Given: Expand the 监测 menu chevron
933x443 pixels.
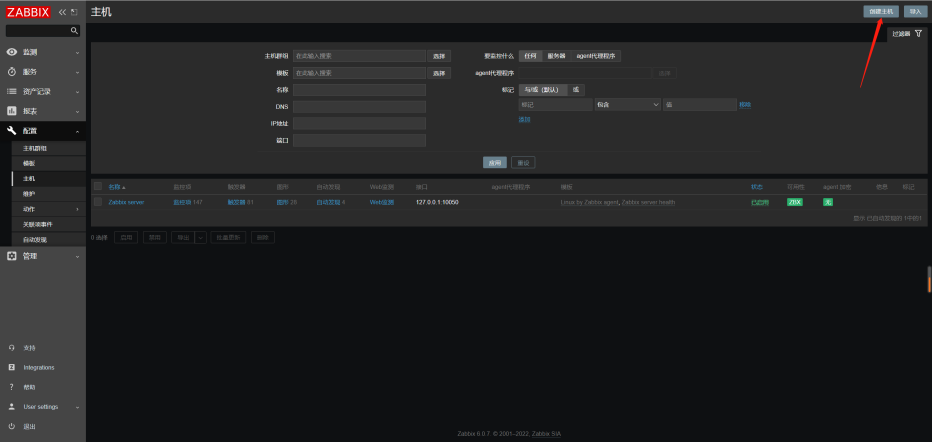Looking at the screenshot, I should tap(77, 53).
